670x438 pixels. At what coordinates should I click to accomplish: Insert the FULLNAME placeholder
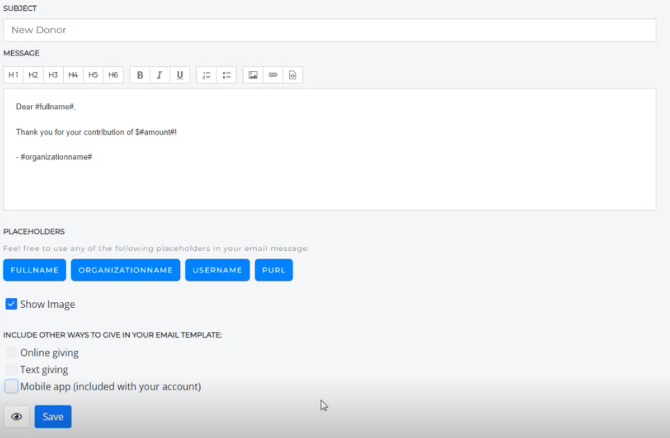[x=37, y=270]
